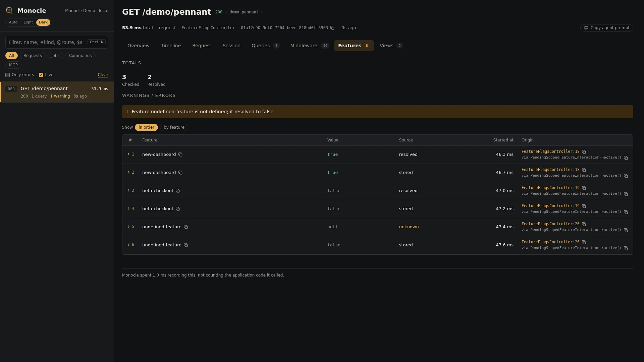Copy FeatureFlagsController:18 origin in row 1

pyautogui.click(x=584, y=152)
